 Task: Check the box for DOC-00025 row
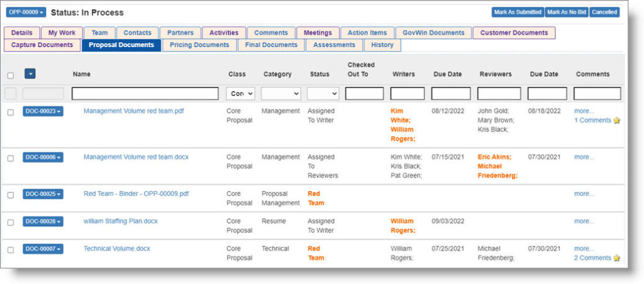click(x=11, y=195)
